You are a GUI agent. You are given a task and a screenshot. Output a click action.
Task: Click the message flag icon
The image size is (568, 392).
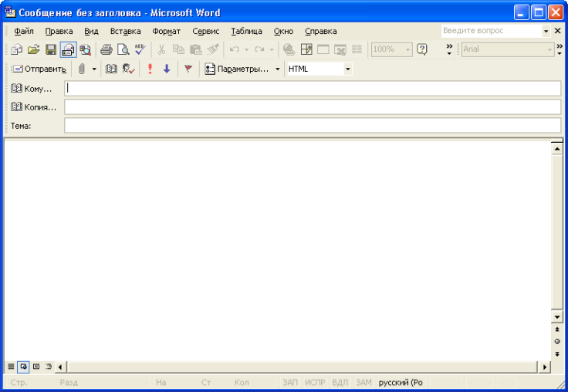tap(188, 69)
